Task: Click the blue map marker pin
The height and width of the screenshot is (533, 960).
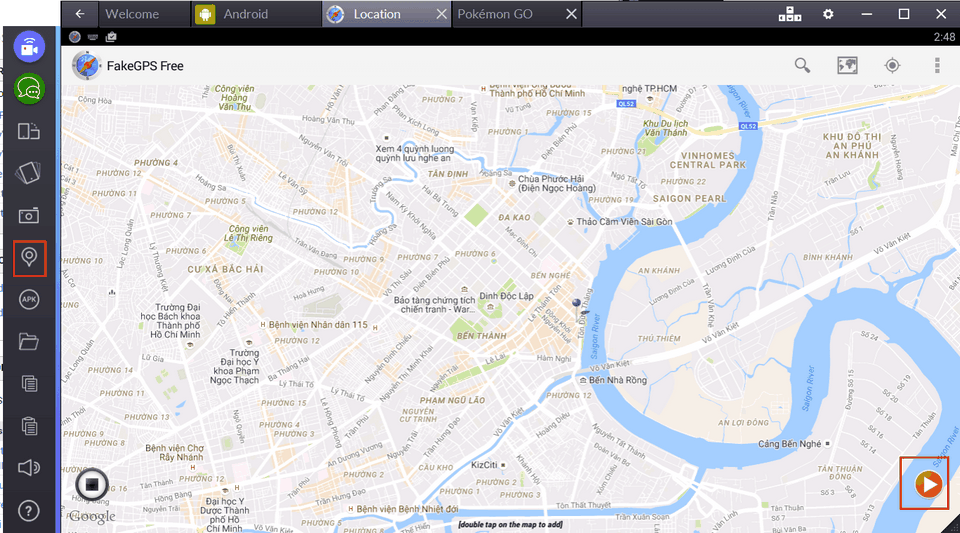Action: 576,305
